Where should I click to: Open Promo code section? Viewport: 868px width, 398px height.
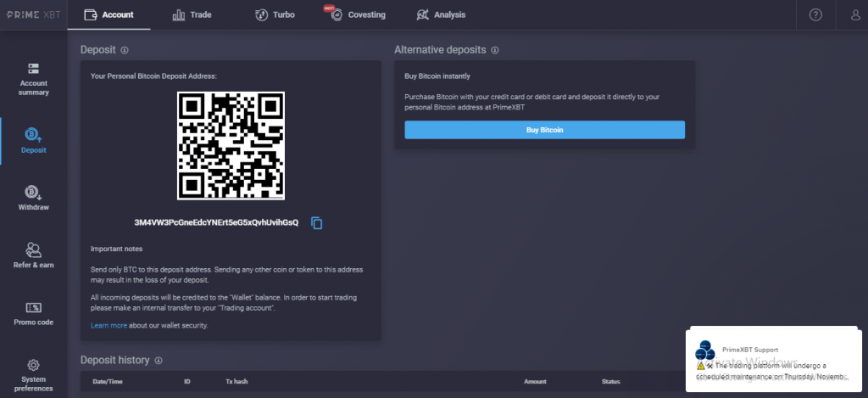(x=33, y=314)
